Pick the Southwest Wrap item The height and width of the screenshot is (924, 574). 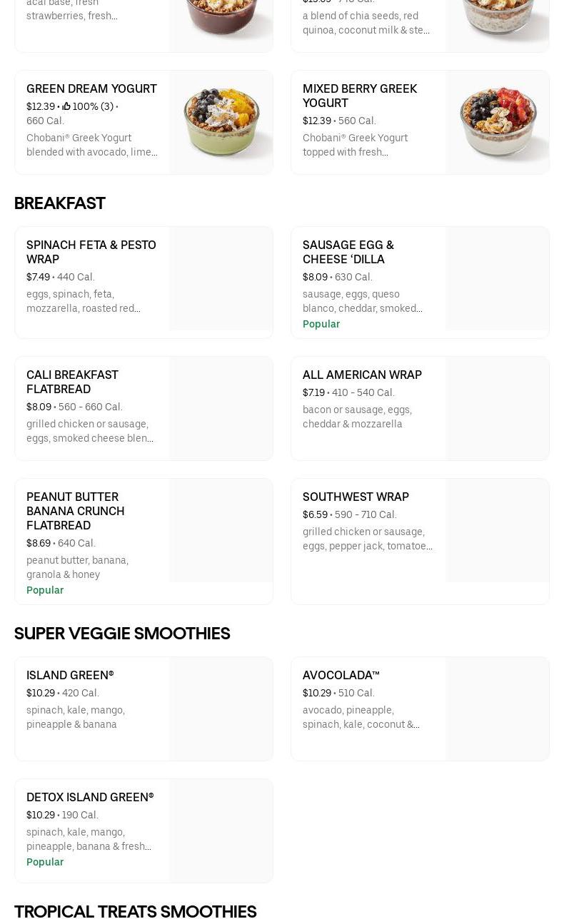click(x=356, y=497)
